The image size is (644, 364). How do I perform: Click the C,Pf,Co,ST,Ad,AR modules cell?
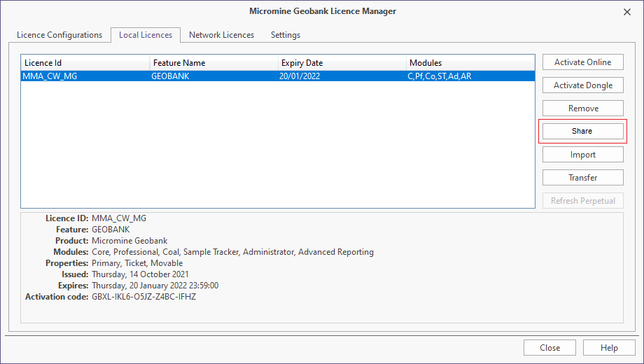[x=440, y=76]
